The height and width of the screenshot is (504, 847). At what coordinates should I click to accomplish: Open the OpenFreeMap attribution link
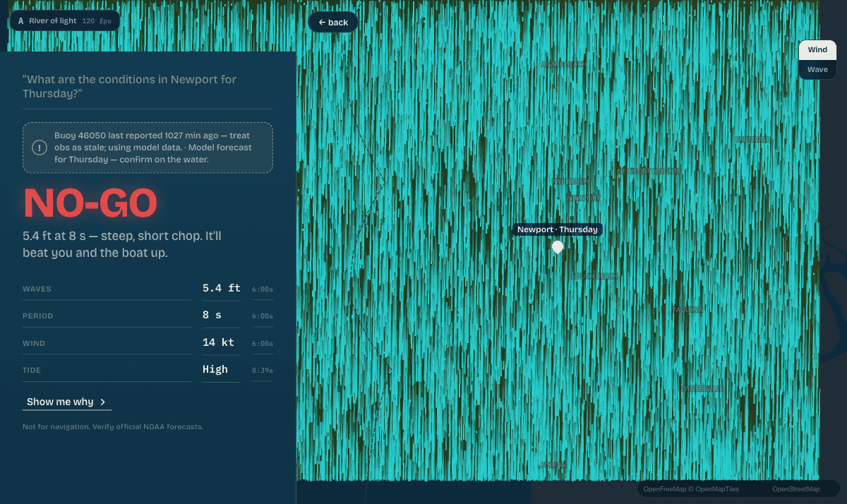point(664,488)
